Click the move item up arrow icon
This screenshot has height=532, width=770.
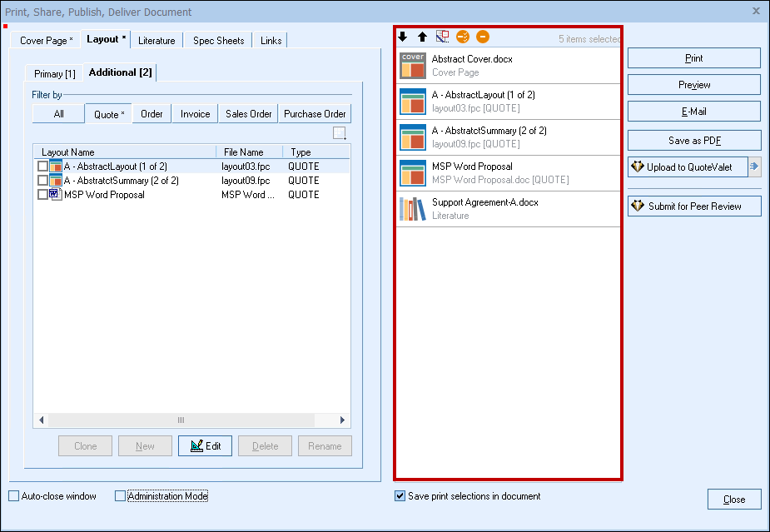pos(423,37)
